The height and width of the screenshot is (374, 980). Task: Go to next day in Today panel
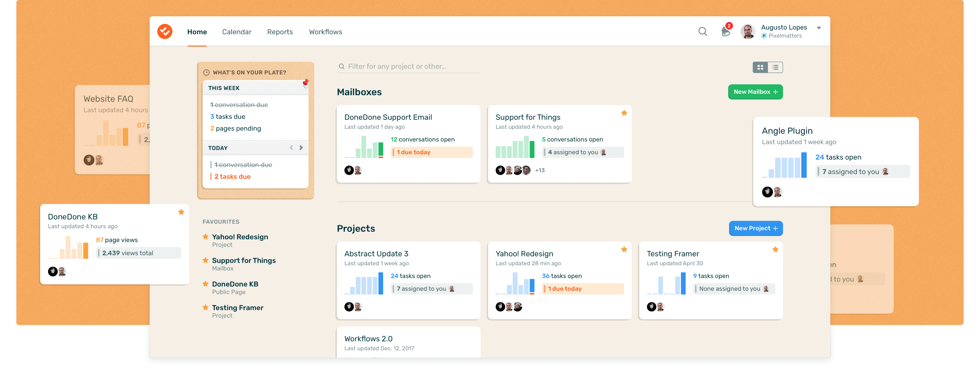click(301, 148)
